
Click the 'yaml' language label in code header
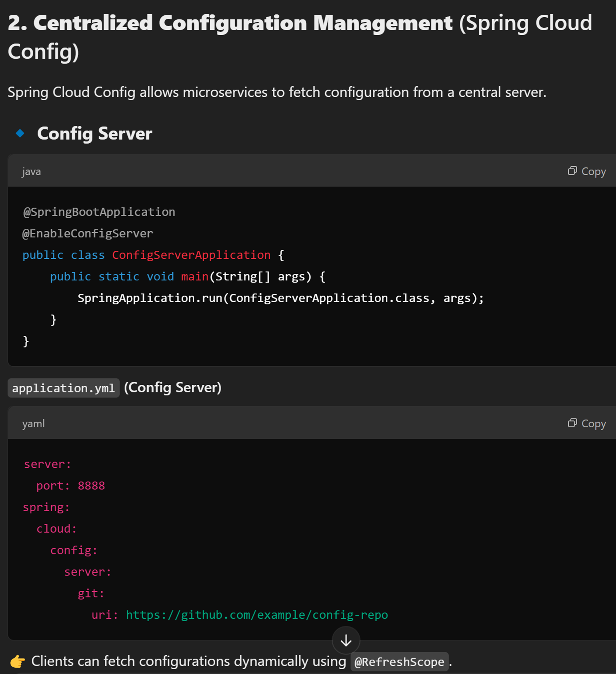(x=33, y=424)
